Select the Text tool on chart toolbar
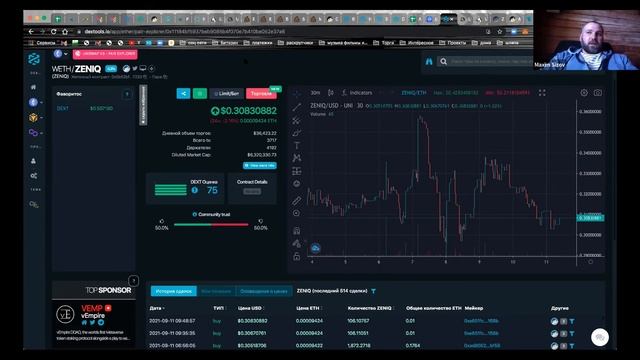Image resolution: width=640 pixels, height=360 pixels. pyautogui.click(x=297, y=146)
